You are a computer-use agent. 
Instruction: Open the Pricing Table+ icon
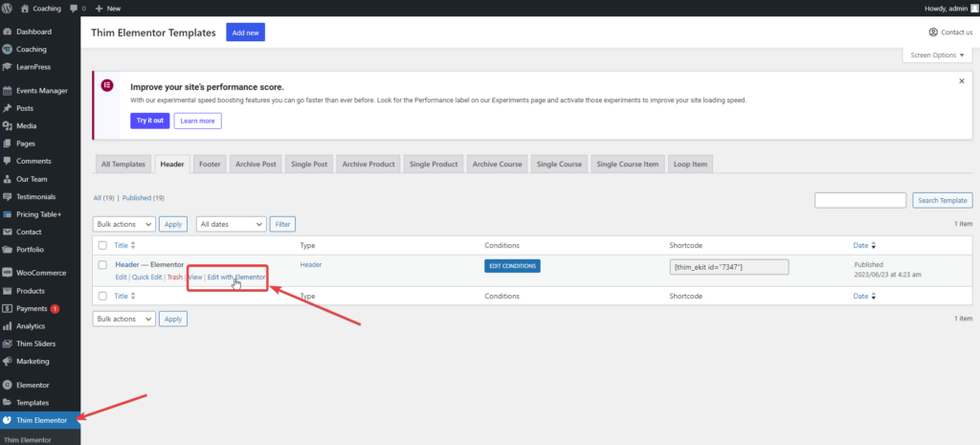point(8,213)
